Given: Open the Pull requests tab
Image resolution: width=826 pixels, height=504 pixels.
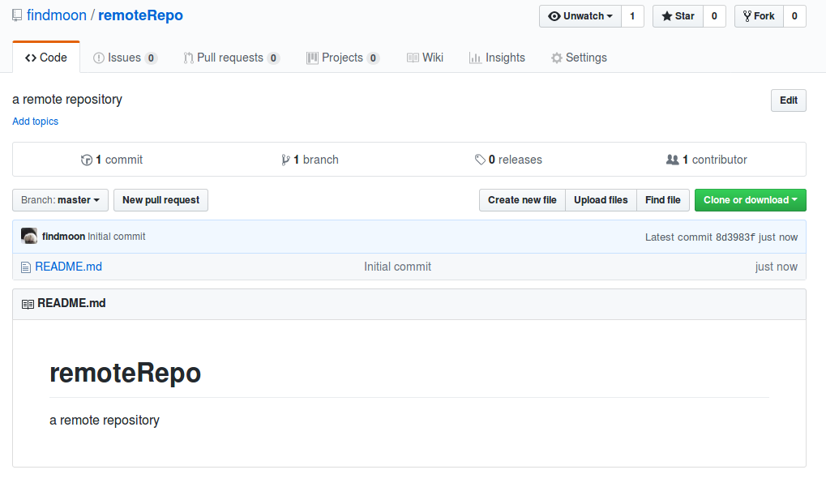Looking at the screenshot, I should coord(231,58).
